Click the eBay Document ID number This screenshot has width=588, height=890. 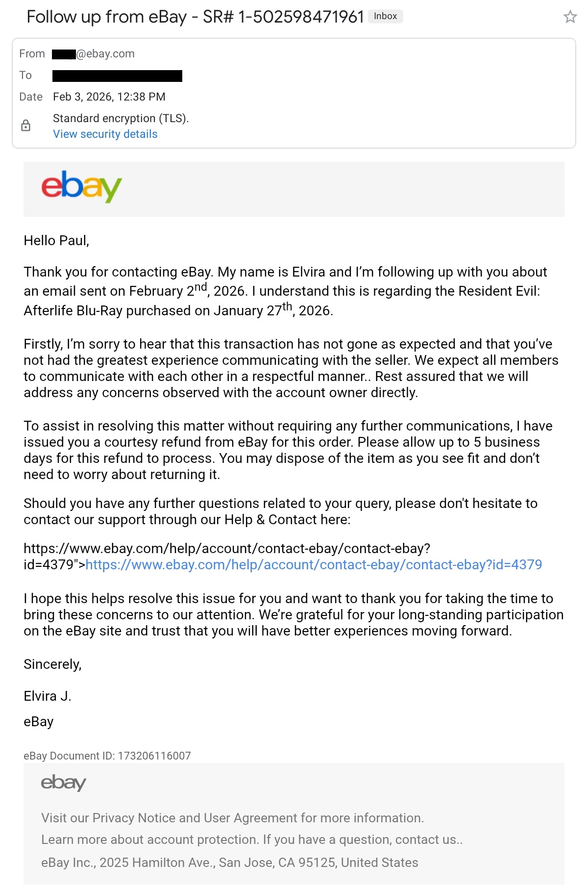pos(154,756)
